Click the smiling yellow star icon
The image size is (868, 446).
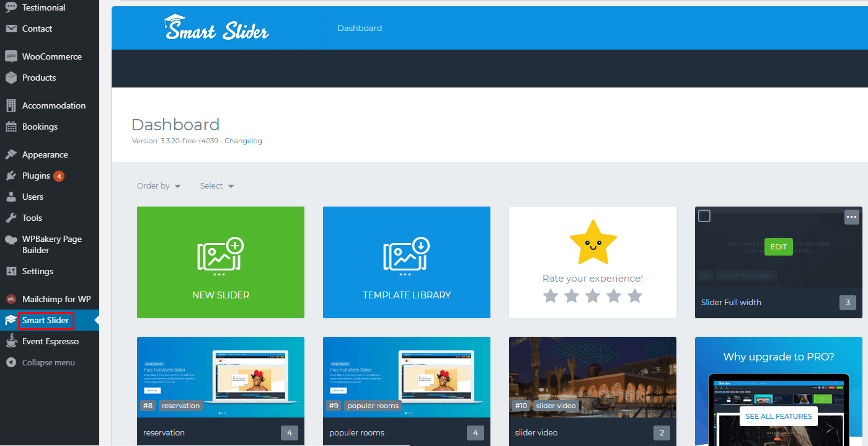[593, 243]
